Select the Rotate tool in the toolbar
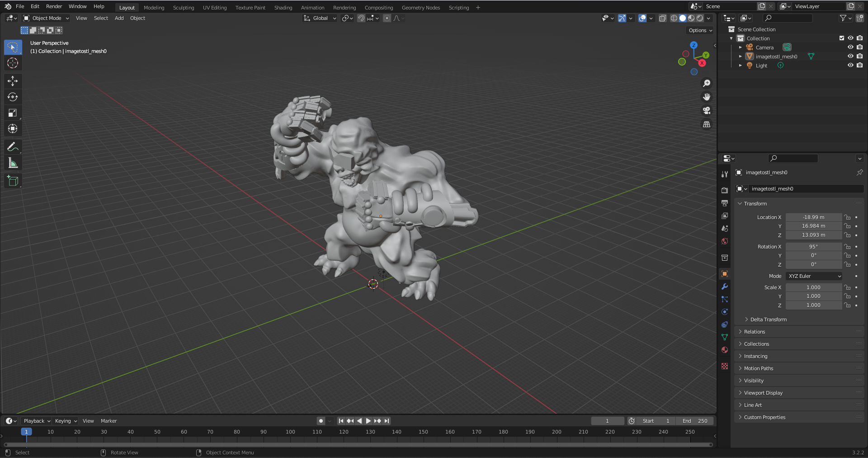Image resolution: width=868 pixels, height=458 pixels. coord(13,97)
